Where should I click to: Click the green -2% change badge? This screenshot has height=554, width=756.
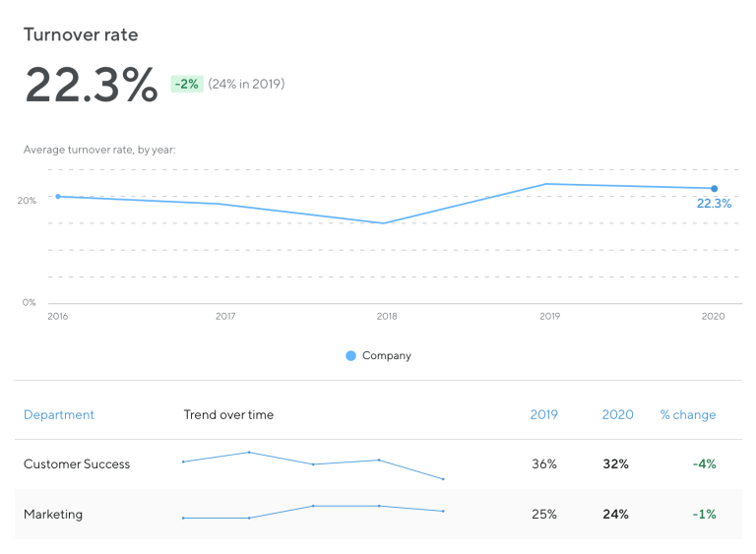click(x=187, y=84)
